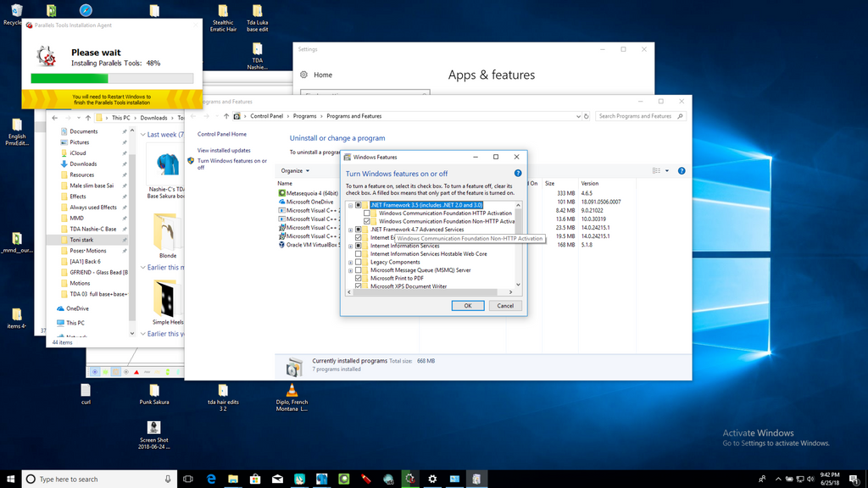This screenshot has height=488, width=868.
Task: Open the Stealthic Erratic Hair desktop folder
Action: click(223, 19)
